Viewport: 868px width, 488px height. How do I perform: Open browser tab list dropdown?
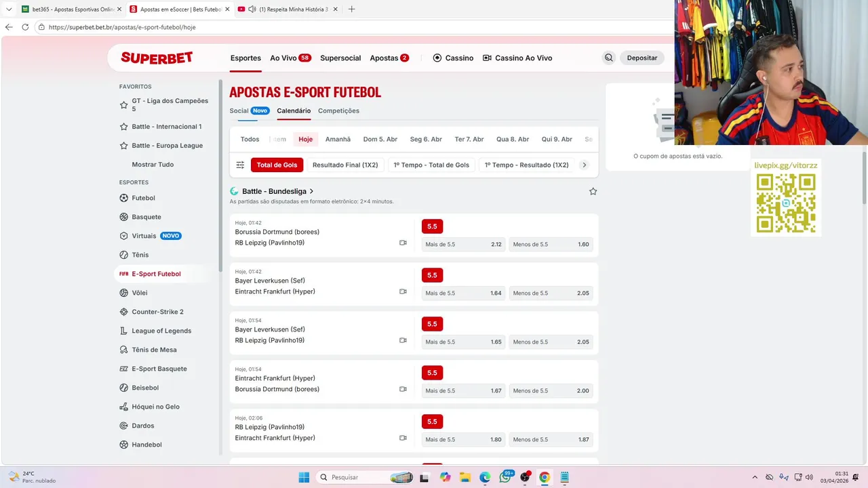[x=9, y=9]
